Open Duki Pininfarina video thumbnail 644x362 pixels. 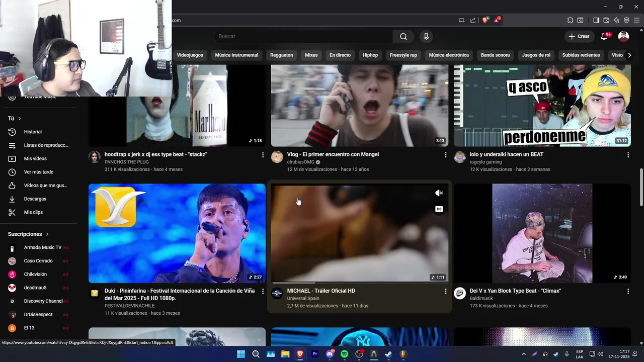[177, 233]
